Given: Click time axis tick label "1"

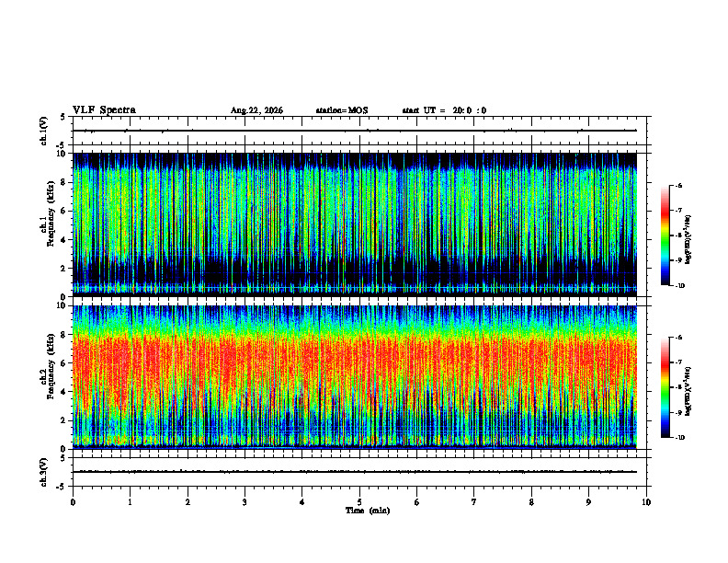Looking at the screenshot, I should (x=130, y=502).
